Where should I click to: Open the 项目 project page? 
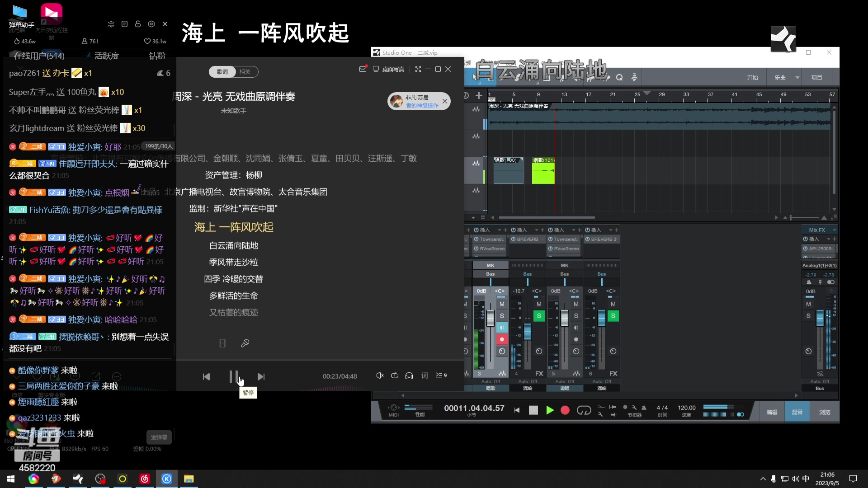(817, 77)
